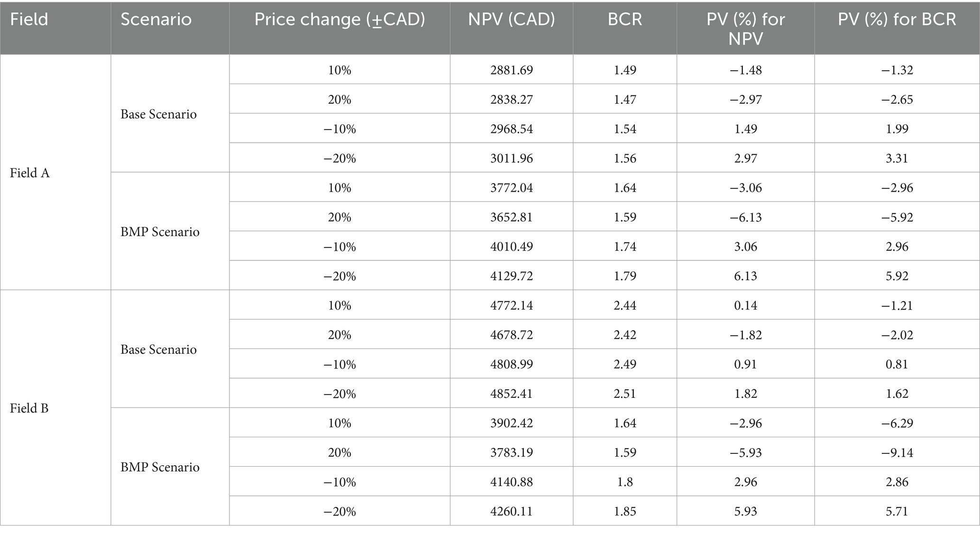980x534 pixels.
Task: Select the last NPV value 4260.11
Action: (512, 511)
